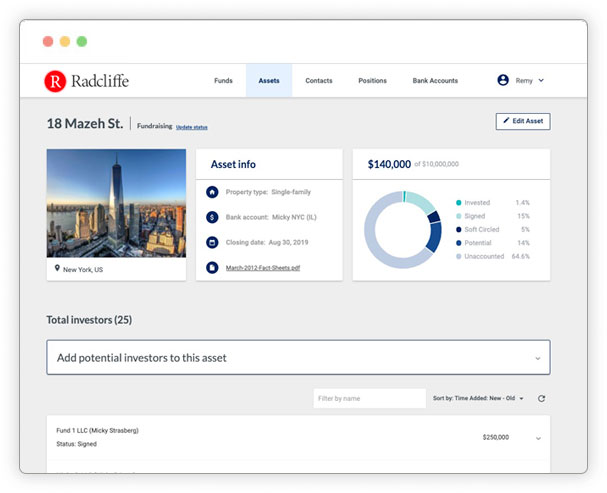The width and height of the screenshot is (607, 493).
Task: Click the fact sheet document icon
Action: coord(212,267)
